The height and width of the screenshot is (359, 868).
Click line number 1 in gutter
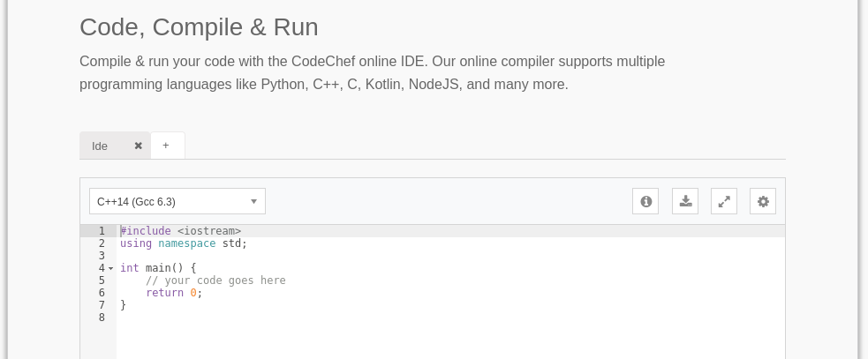point(102,231)
